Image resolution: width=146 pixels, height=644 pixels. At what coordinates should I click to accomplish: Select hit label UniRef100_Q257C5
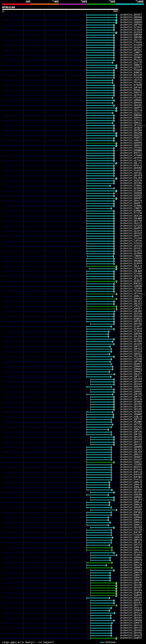(131, 67)
